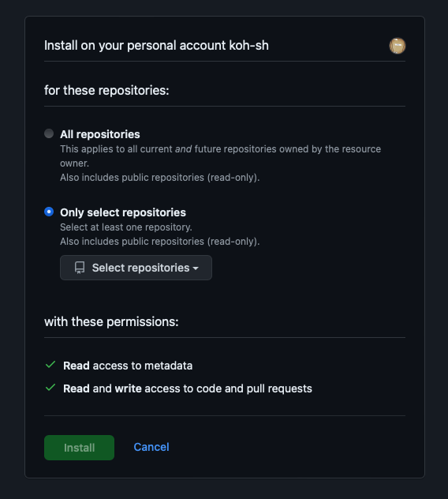This screenshot has width=448, height=499.
Task: Click the Cancel link
Action: pyautogui.click(x=151, y=447)
